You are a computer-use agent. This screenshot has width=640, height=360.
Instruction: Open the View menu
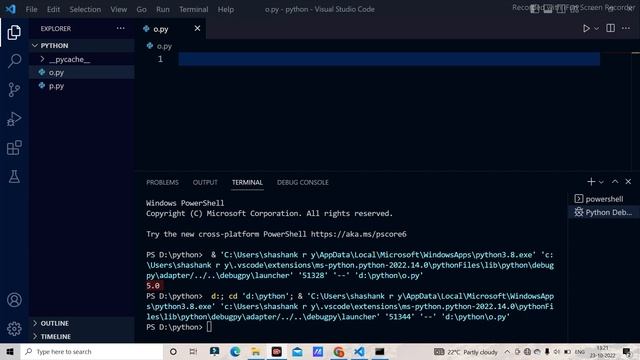pos(118,9)
